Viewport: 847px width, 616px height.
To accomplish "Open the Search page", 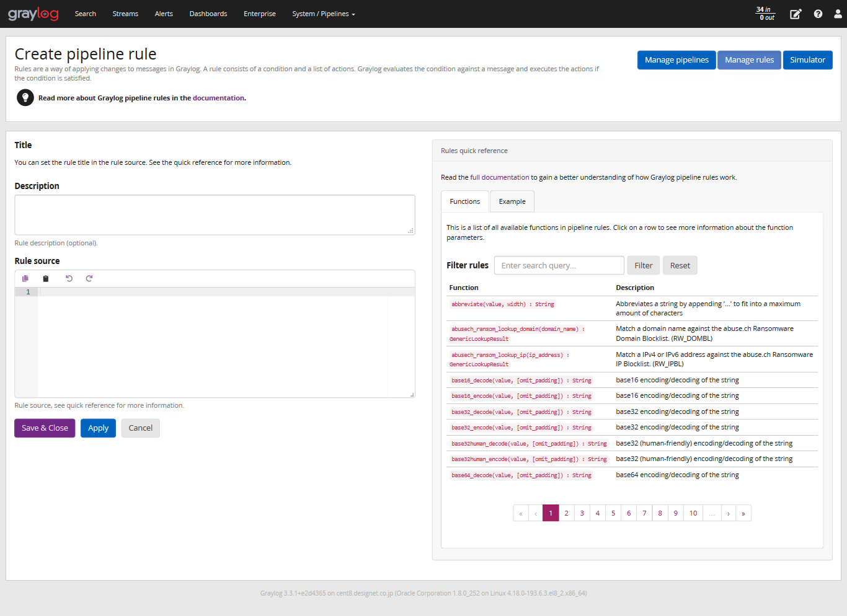I will click(86, 14).
